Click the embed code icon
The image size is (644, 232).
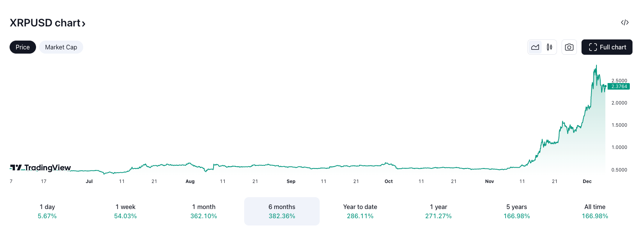coord(624,23)
